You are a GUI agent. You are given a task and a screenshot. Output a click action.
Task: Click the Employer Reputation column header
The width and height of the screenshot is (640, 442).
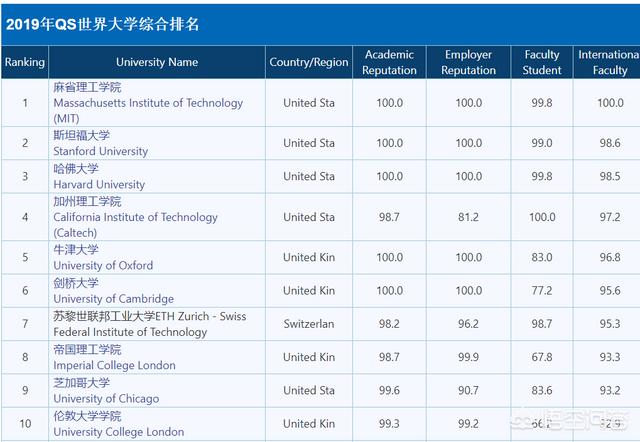[x=468, y=62]
